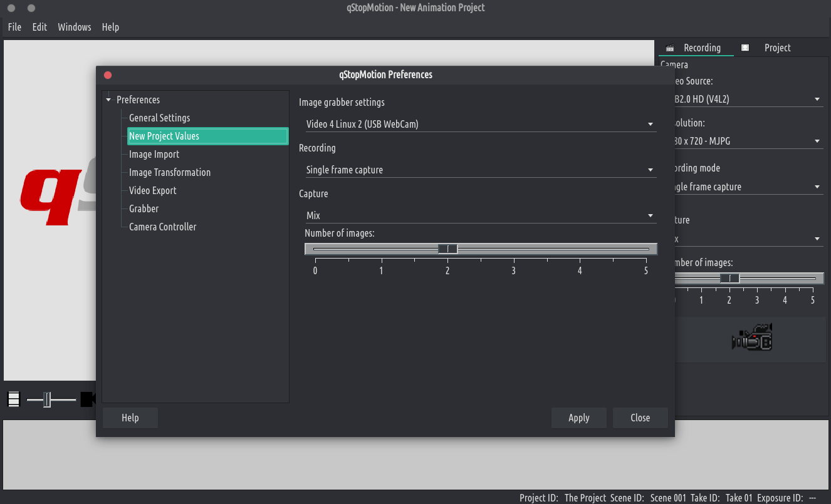831x504 pixels.
Task: Collapse the Preferences tree root
Action: click(108, 100)
